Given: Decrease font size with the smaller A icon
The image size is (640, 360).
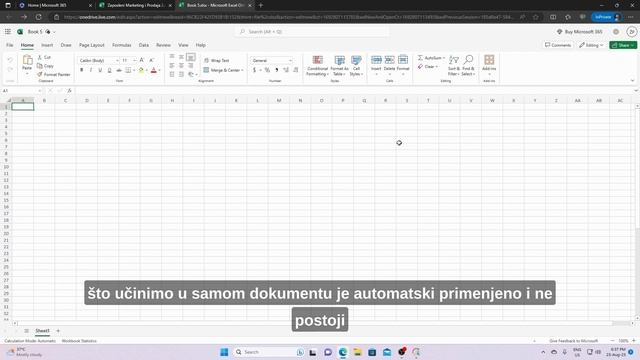Looking at the screenshot, I should [x=151, y=60].
